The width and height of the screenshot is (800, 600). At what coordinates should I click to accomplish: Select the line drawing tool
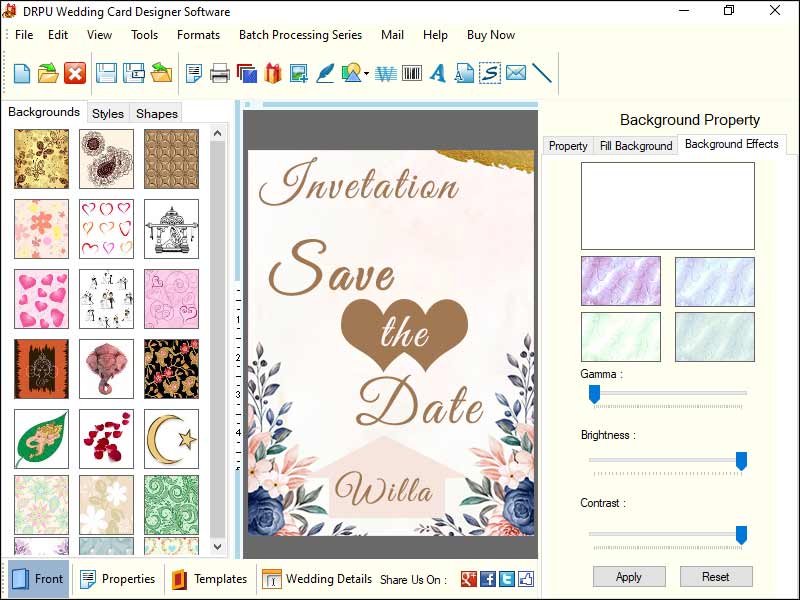click(x=542, y=73)
